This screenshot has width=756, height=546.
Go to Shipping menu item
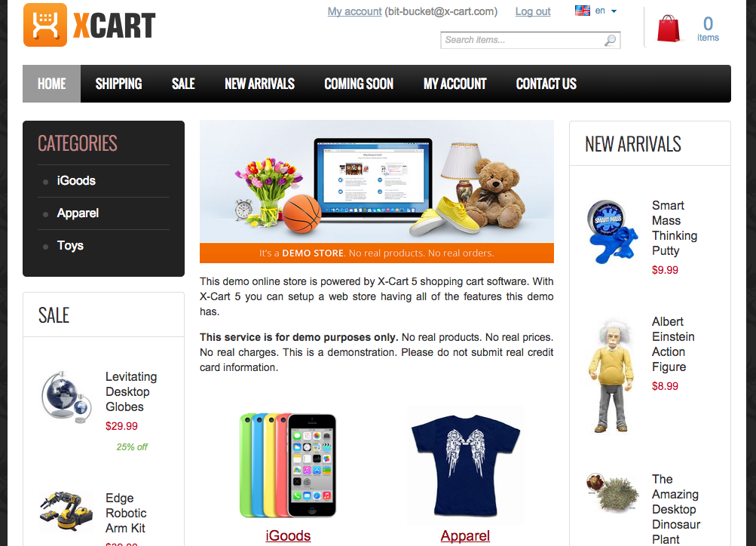point(118,84)
